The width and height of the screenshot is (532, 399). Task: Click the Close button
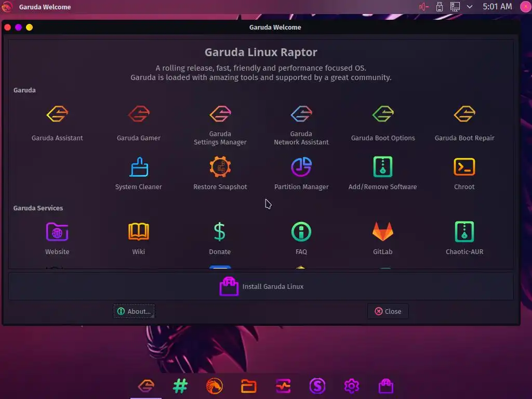coord(388,311)
